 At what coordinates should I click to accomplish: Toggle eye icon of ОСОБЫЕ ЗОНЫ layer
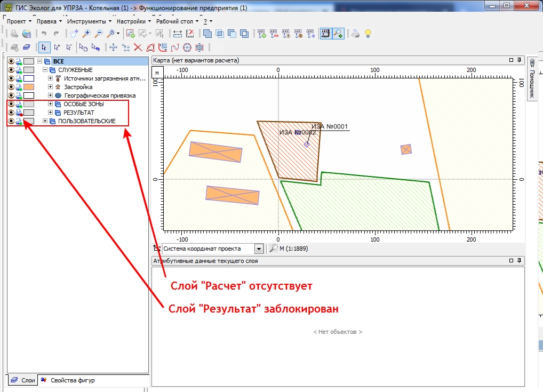11,104
